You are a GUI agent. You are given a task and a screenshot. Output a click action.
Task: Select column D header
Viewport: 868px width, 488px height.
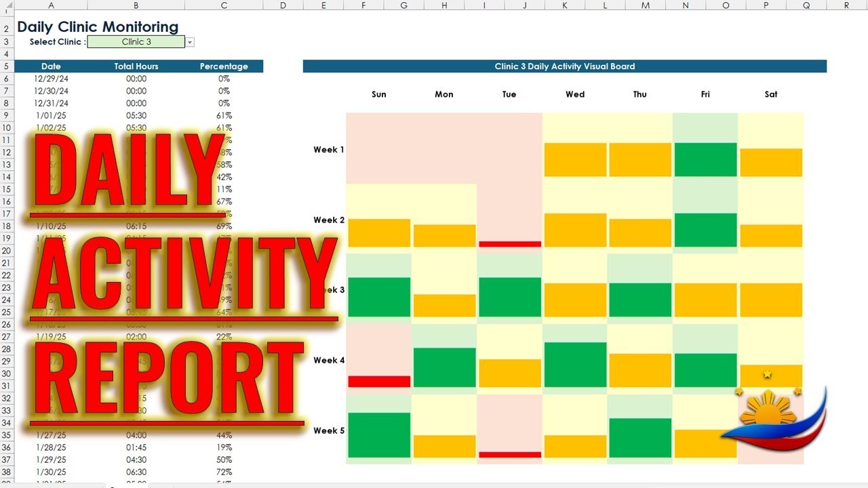click(283, 5)
